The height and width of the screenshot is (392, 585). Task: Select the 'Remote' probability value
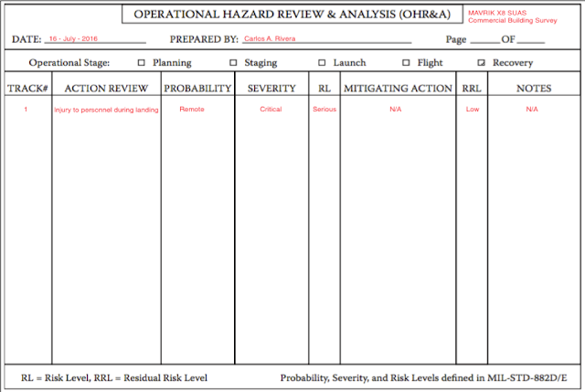click(192, 109)
